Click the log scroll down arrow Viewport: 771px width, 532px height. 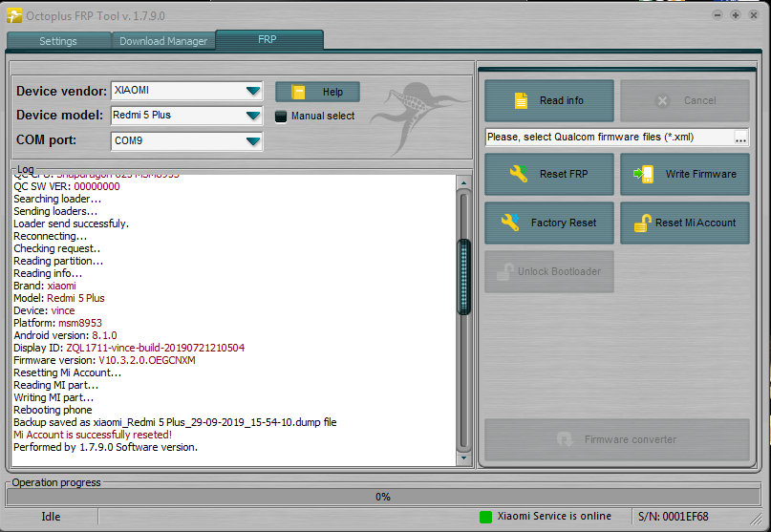click(463, 458)
